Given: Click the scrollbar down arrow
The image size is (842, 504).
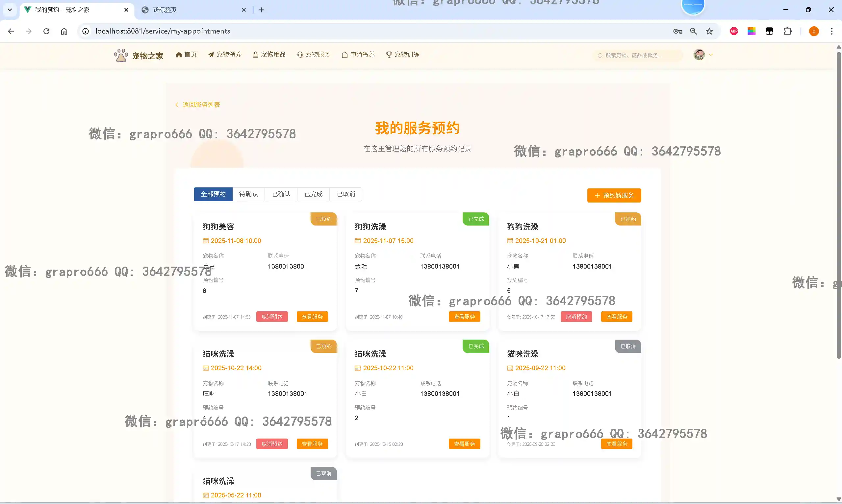Looking at the screenshot, I should click(839, 499).
